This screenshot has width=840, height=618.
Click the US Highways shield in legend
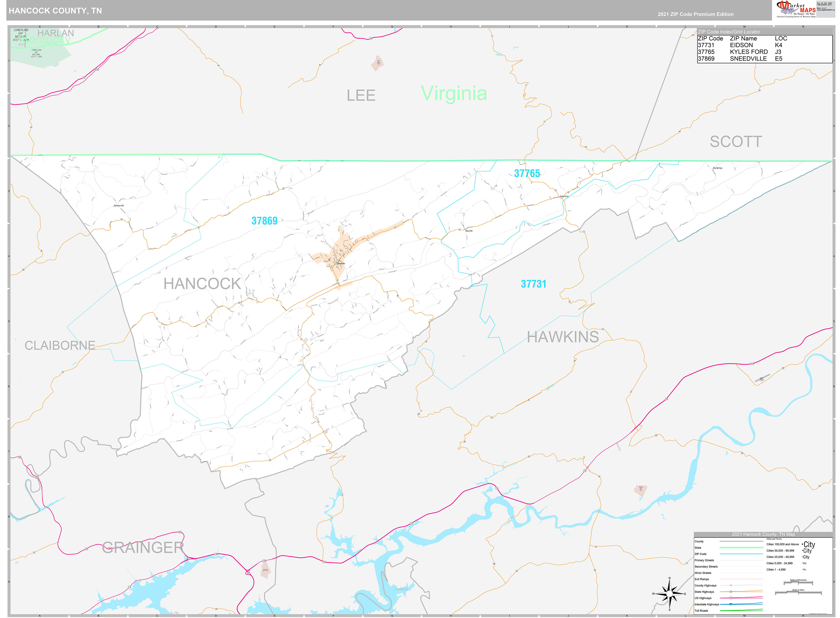point(730,598)
